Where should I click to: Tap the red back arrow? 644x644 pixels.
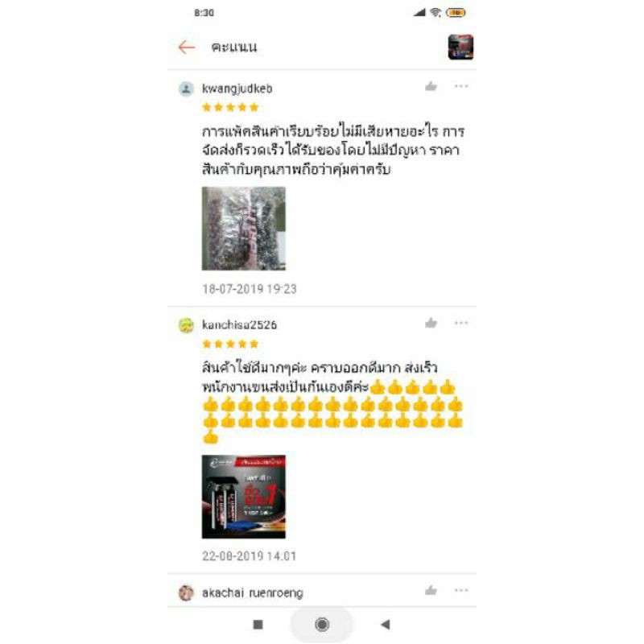(187, 47)
